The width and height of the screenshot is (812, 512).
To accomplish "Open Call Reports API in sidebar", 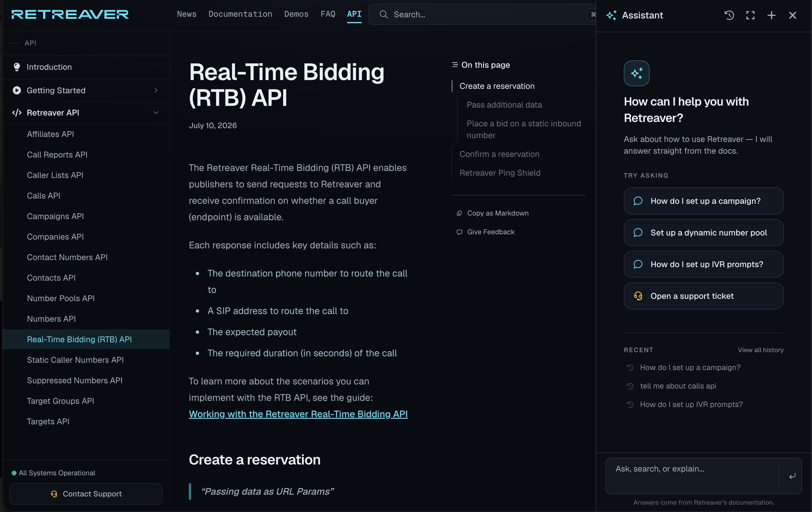I will [x=57, y=155].
